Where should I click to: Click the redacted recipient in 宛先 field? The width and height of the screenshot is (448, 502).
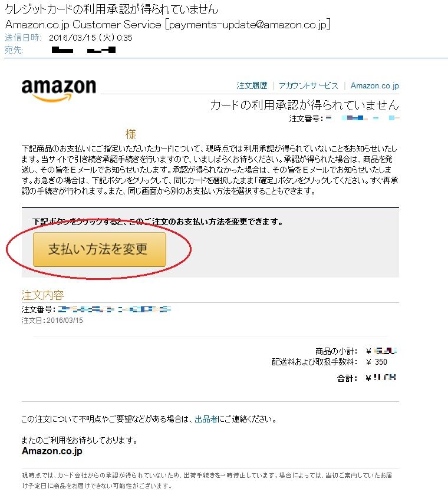[84, 50]
